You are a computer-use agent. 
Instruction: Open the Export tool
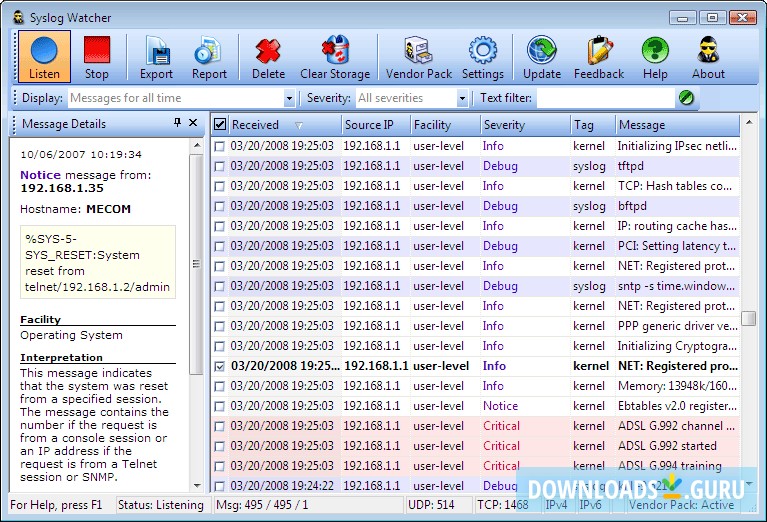point(156,56)
